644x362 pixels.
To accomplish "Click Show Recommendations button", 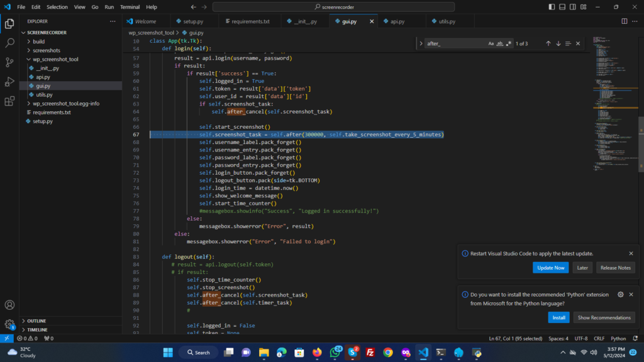I will [604, 317].
